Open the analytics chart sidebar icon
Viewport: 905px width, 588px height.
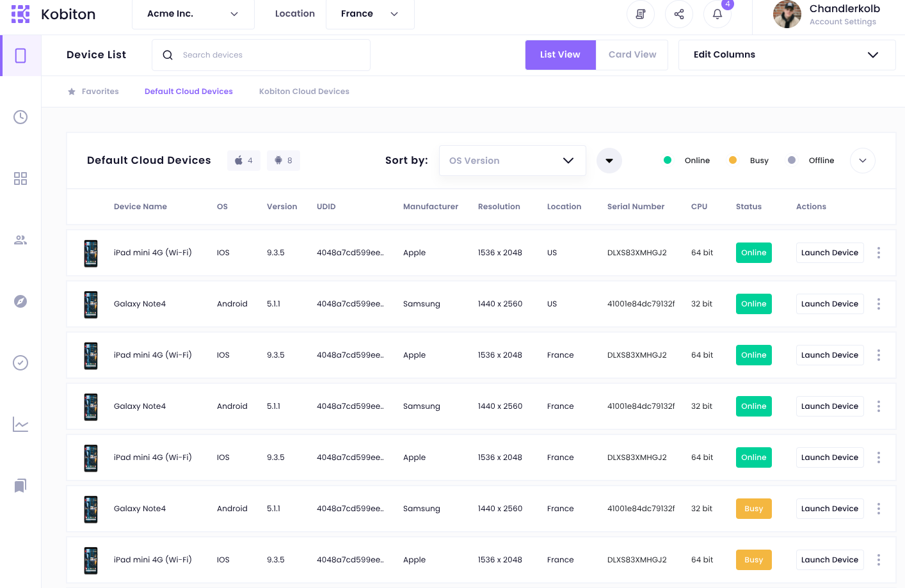point(20,424)
